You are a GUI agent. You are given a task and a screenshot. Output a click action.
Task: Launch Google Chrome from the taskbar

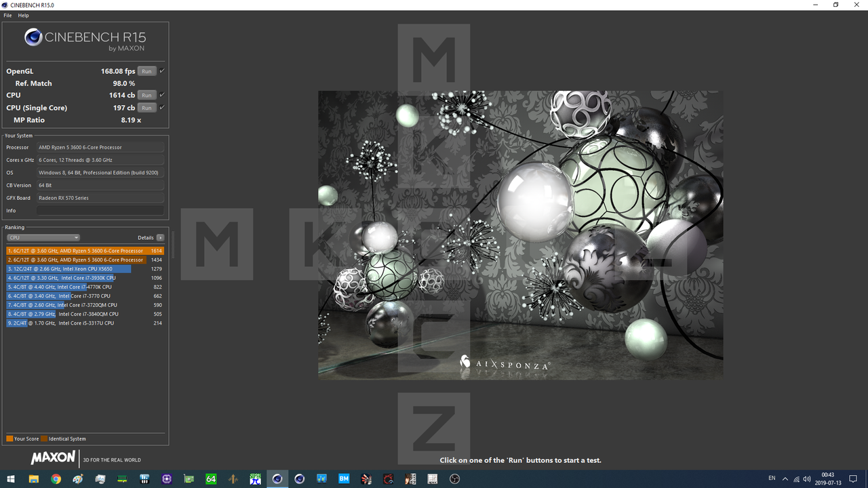click(56, 479)
